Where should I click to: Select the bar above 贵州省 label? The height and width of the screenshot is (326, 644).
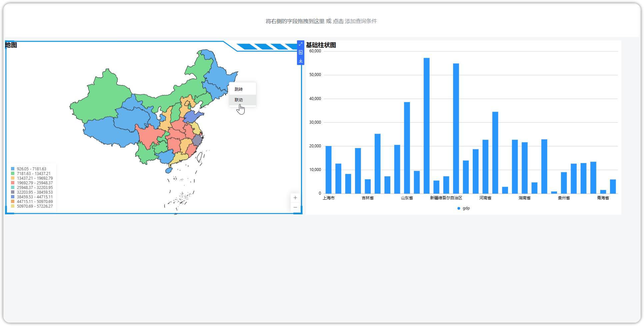tap(564, 183)
